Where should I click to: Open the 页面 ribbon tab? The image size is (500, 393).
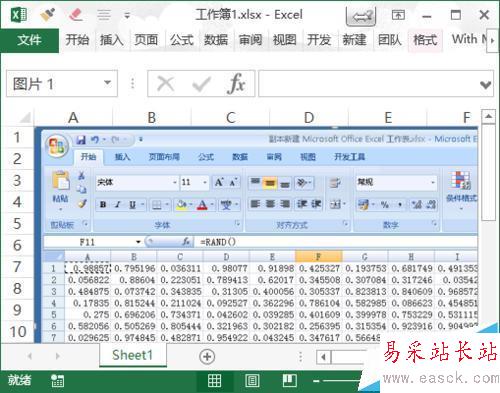(x=146, y=40)
